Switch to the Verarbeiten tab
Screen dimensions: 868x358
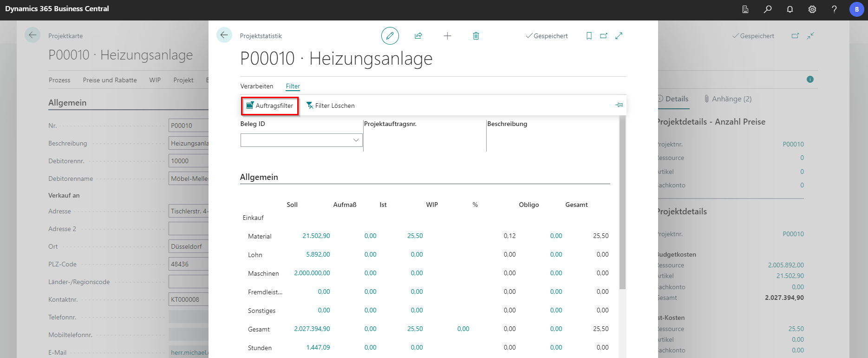click(256, 86)
